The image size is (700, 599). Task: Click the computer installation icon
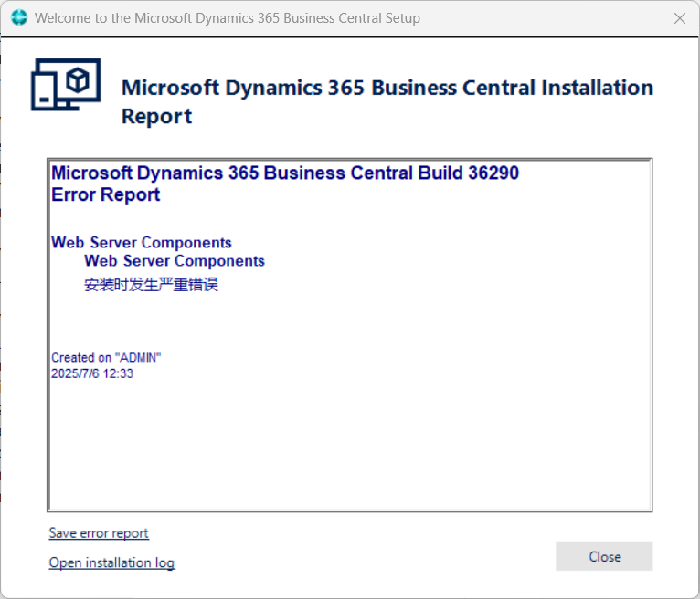66,84
